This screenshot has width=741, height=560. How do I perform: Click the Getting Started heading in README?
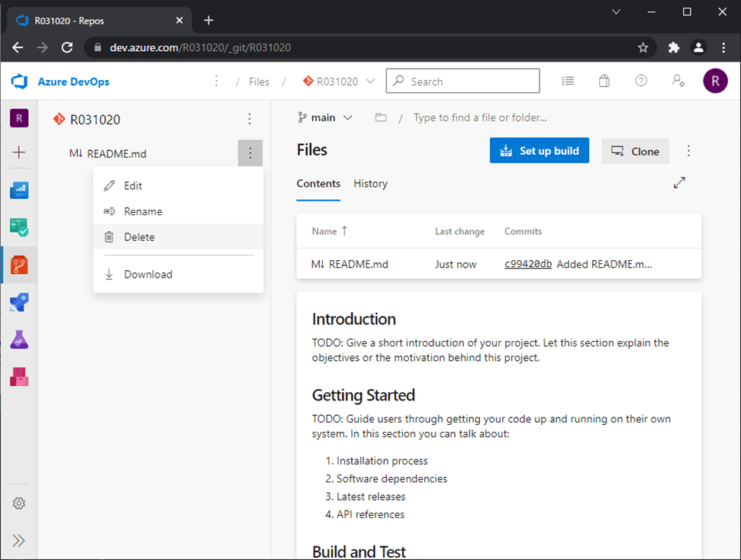pyautogui.click(x=363, y=395)
